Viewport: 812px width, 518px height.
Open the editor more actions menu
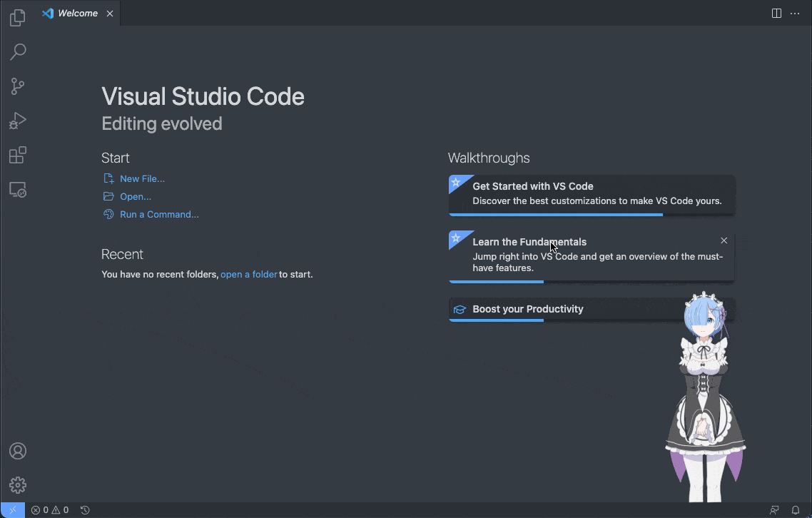795,13
